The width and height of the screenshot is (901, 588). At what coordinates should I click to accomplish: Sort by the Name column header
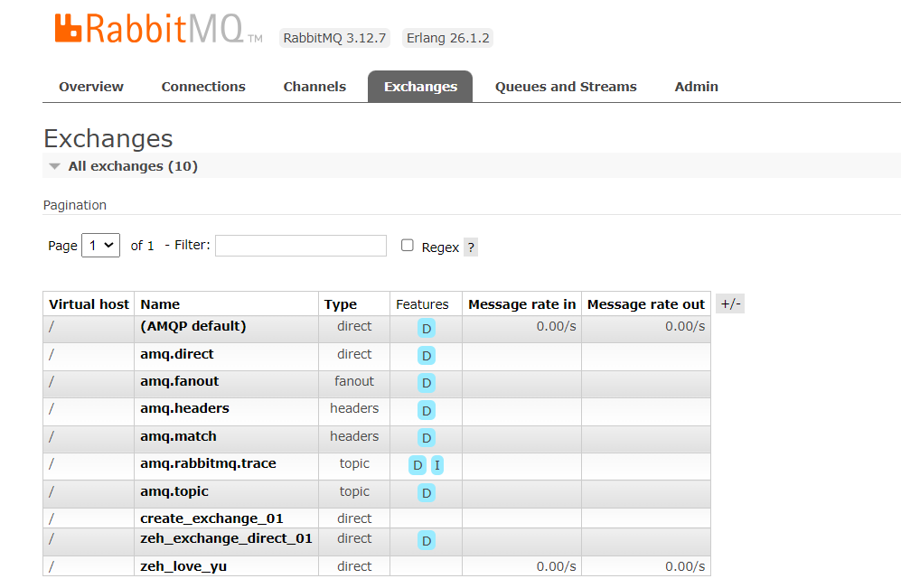click(x=160, y=304)
